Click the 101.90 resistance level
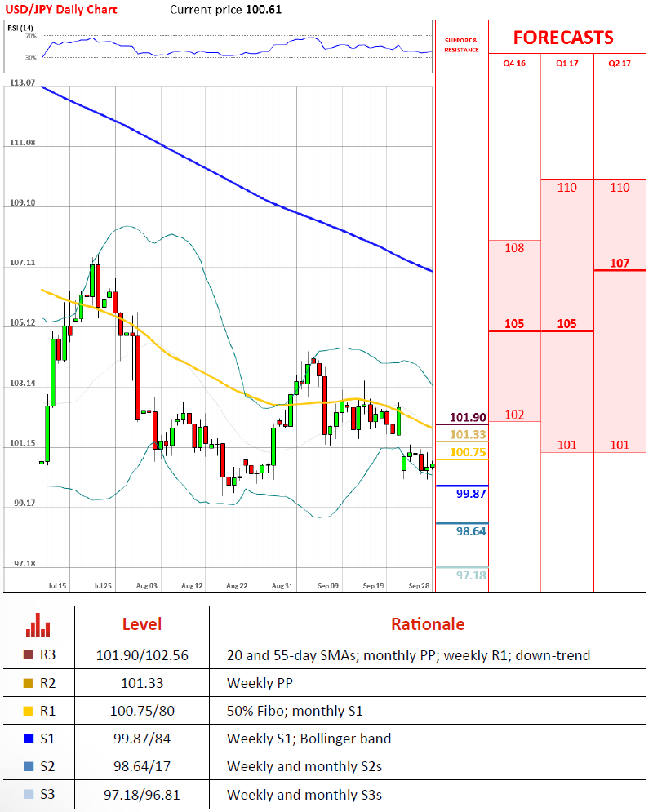653x812 pixels. (469, 417)
